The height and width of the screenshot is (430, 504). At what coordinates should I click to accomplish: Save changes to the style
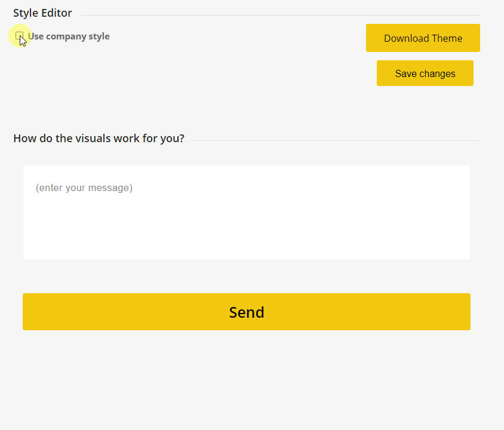(x=425, y=73)
